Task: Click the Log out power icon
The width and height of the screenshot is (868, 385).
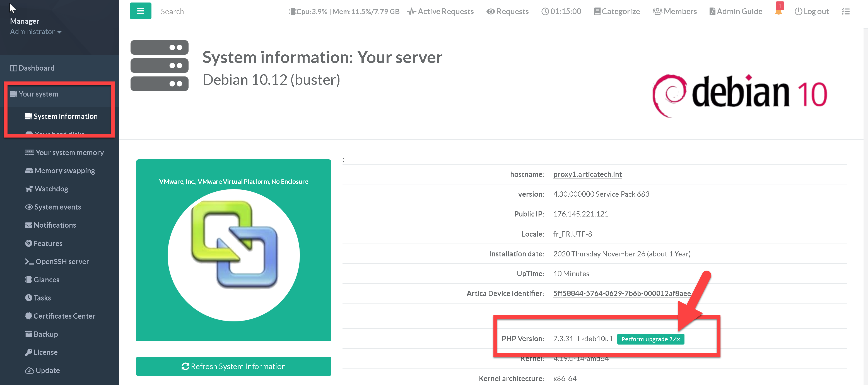Action: coord(811,11)
